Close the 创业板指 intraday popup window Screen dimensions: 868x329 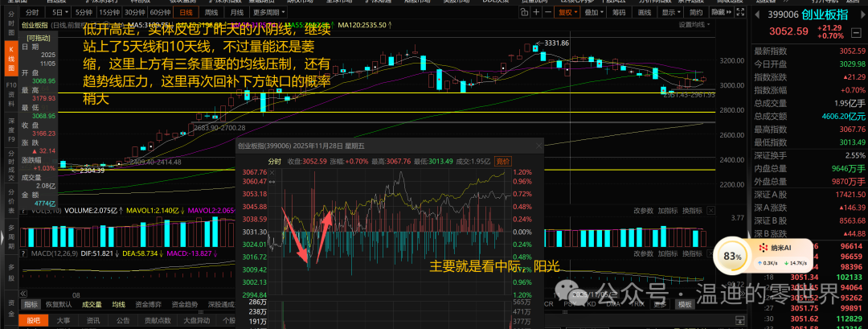(540, 146)
